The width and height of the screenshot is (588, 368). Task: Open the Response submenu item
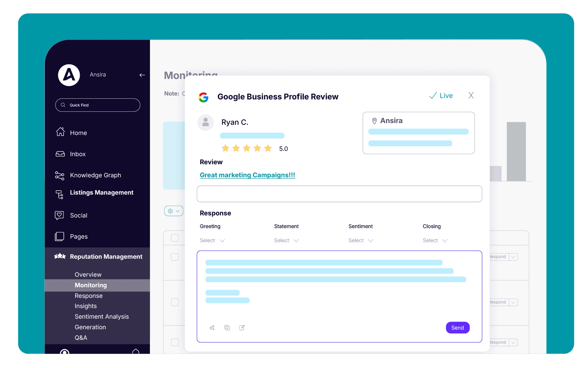[x=89, y=296]
